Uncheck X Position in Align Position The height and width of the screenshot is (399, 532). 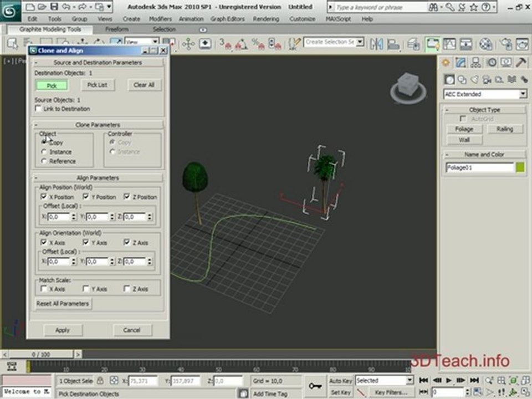click(44, 196)
